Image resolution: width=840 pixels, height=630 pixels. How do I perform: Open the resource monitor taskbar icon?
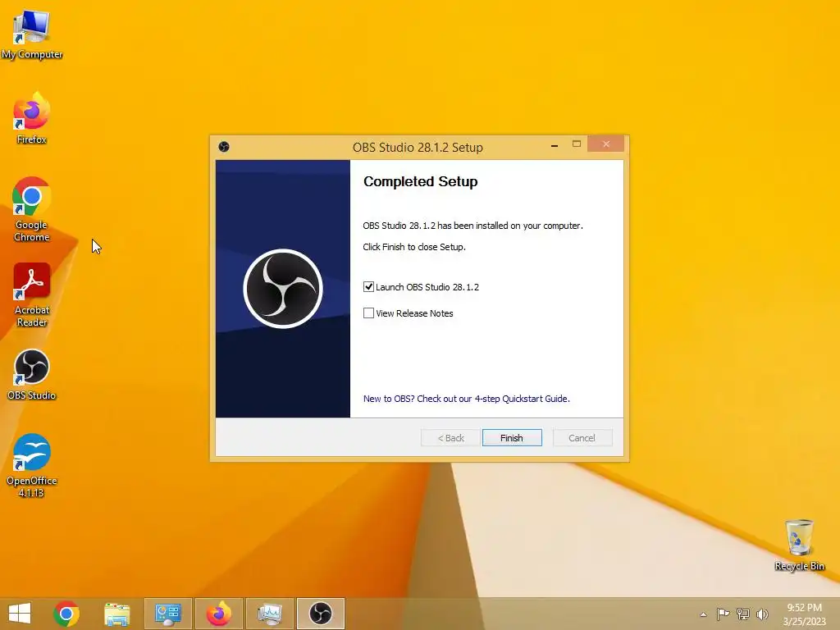pyautogui.click(x=269, y=614)
